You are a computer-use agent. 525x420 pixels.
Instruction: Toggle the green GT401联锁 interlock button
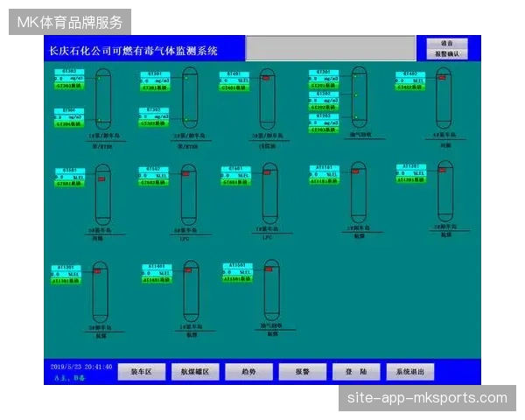[234, 87]
